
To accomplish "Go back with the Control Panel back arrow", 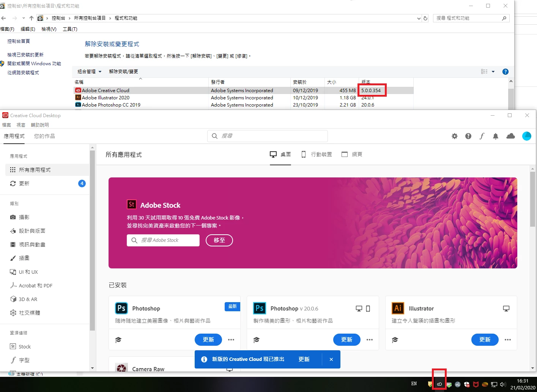I will 3,18.
